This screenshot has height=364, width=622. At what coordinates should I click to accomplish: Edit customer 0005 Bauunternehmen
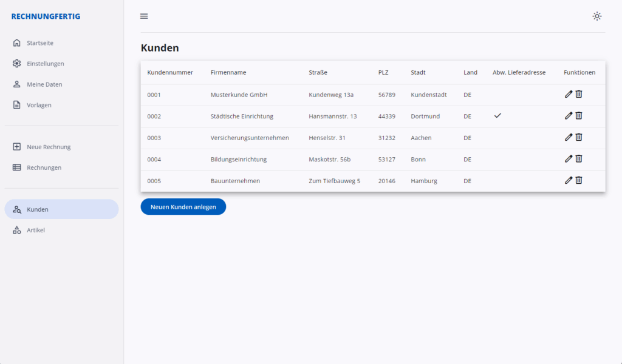569,180
